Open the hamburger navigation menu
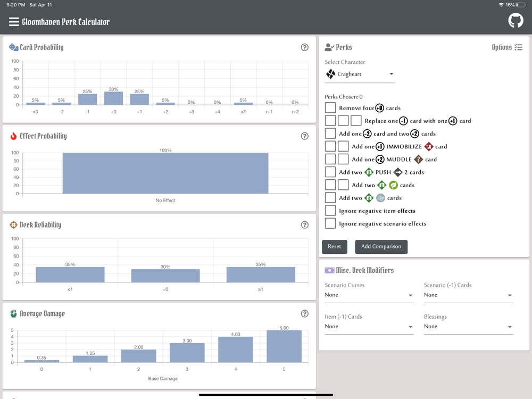 coord(14,22)
